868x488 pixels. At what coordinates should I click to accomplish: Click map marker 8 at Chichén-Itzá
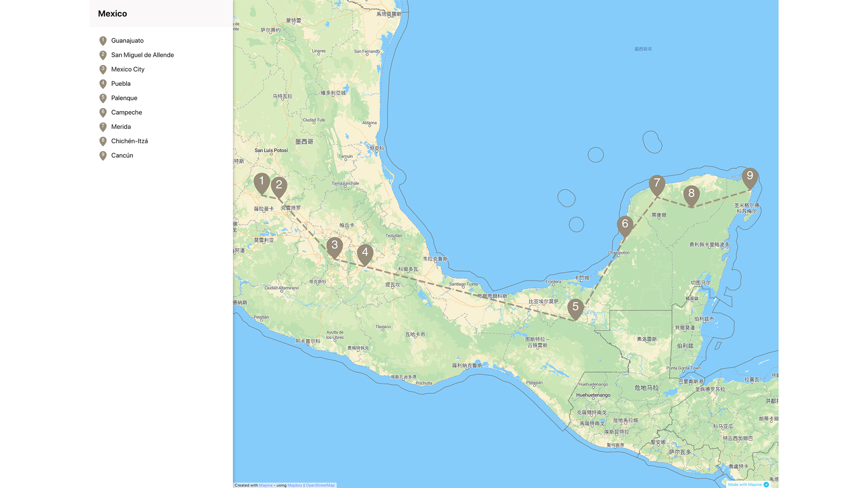691,195
